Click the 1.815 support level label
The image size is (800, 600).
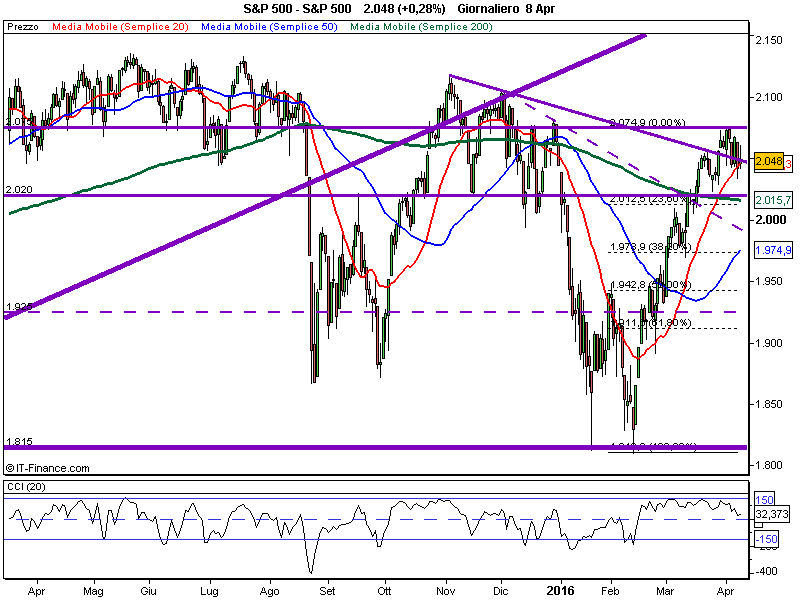pyautogui.click(x=19, y=441)
